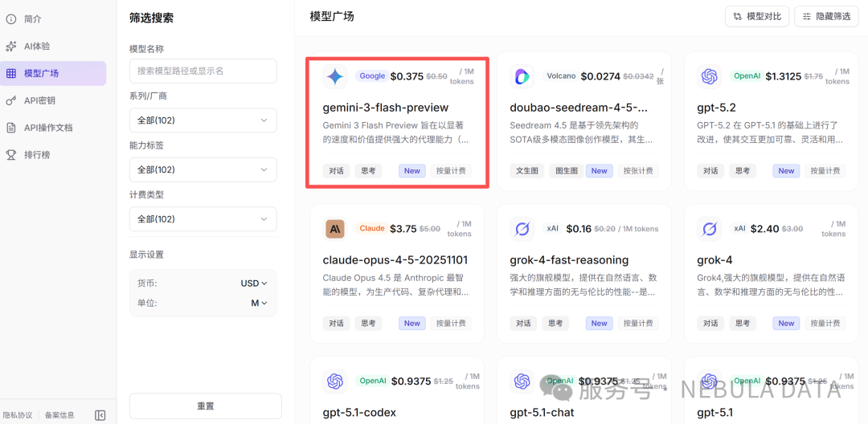Click the OpenAI logo on gpt-5.1-codex card
Screen dimensions: 868x424
(x=335, y=381)
